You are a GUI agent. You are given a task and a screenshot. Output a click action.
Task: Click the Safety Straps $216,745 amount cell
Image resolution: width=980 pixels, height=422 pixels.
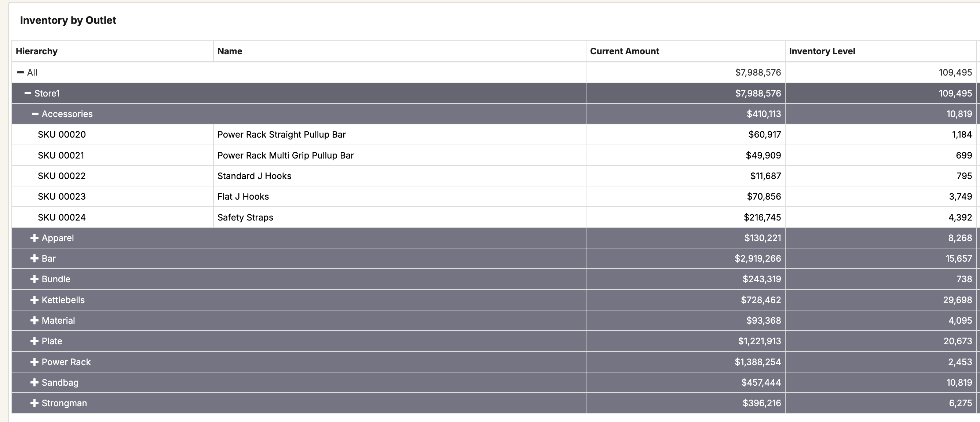(762, 217)
